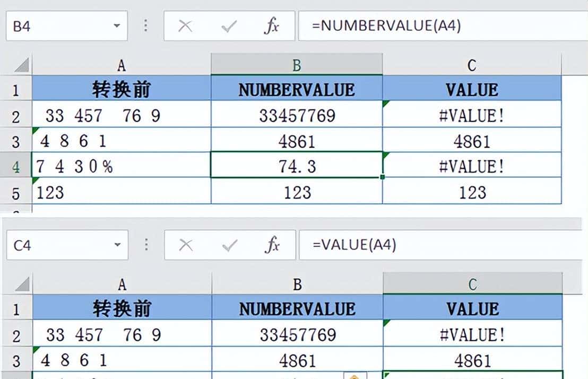Image resolution: width=588 pixels, height=379 pixels.
Task: Expand the three-dot separator beside Name Box
Action: [x=145, y=25]
